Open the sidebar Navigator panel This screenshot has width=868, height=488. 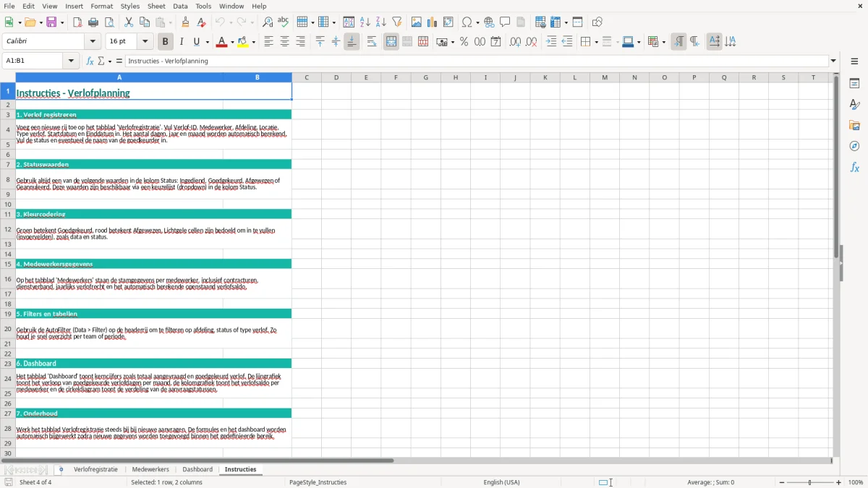854,146
